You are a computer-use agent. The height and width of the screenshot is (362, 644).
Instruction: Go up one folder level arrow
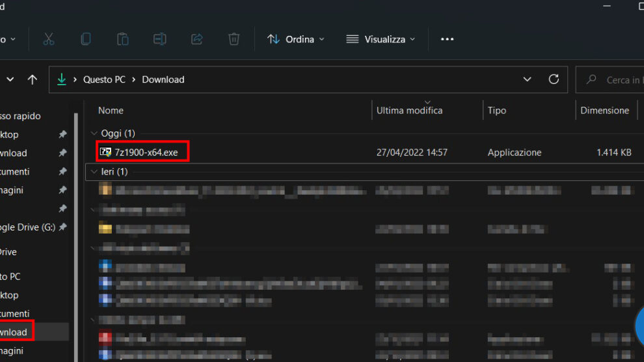tap(33, 79)
